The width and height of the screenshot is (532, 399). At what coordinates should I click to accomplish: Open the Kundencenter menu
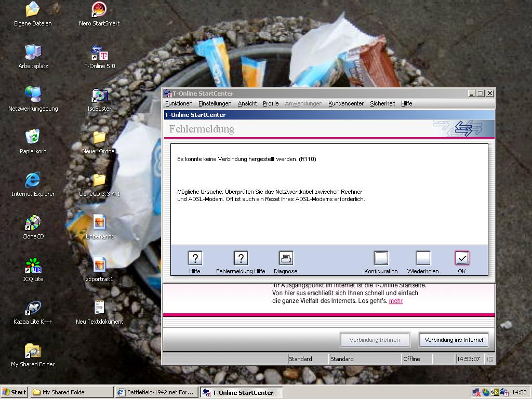(346, 103)
